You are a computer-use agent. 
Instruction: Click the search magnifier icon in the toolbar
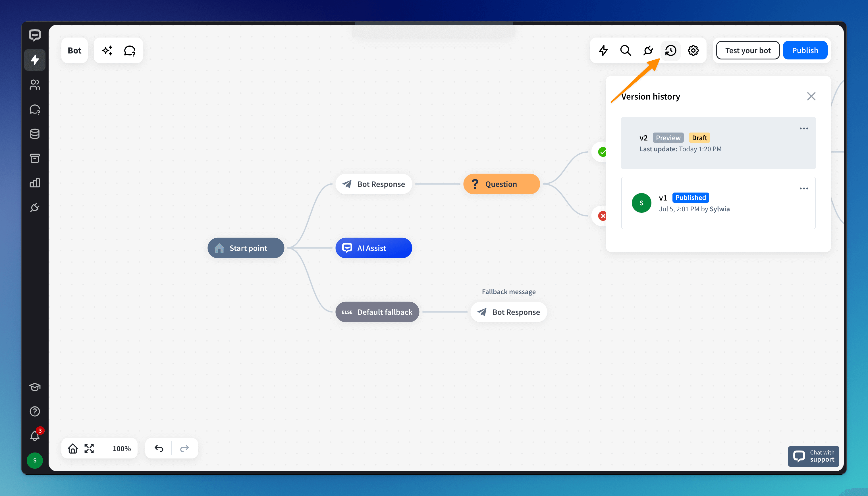tap(625, 50)
